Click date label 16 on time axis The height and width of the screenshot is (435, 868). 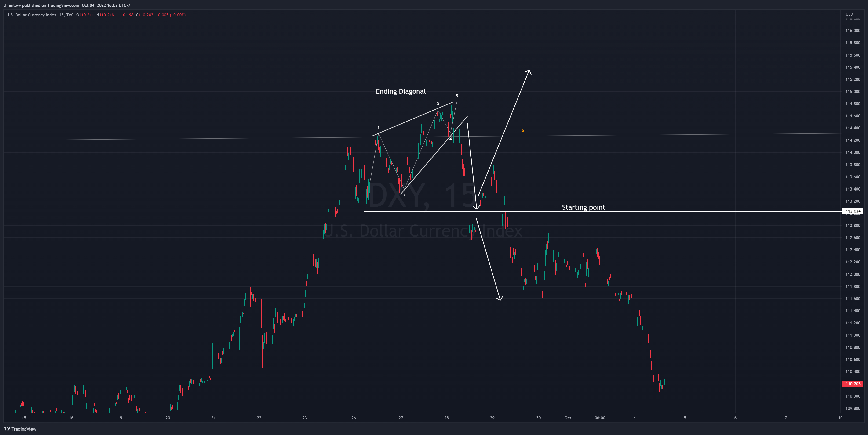click(71, 418)
